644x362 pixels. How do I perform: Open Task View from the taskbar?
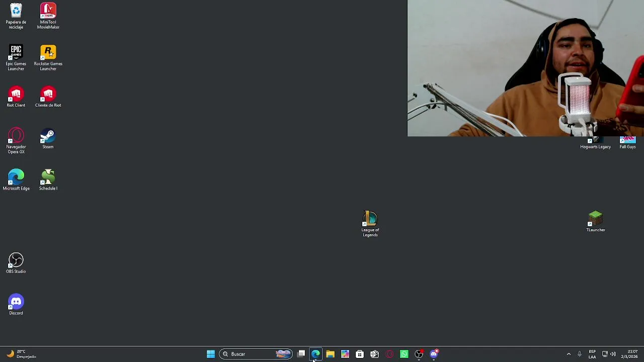(301, 354)
